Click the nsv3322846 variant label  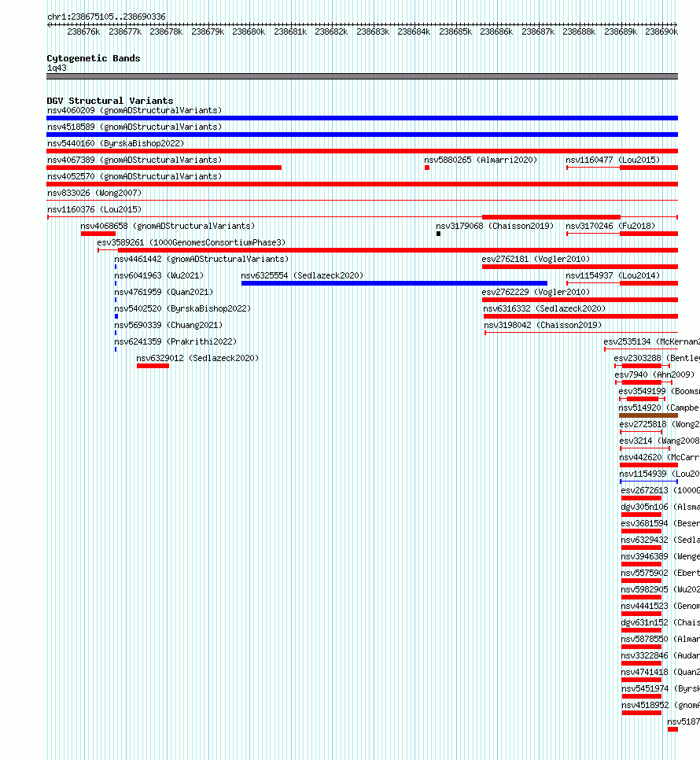[660, 655]
